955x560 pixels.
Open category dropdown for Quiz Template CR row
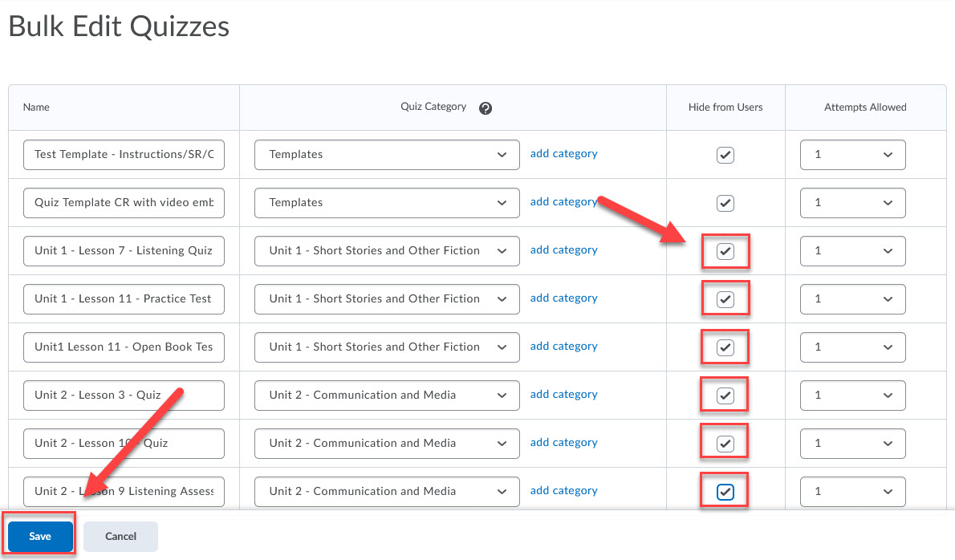(387, 203)
